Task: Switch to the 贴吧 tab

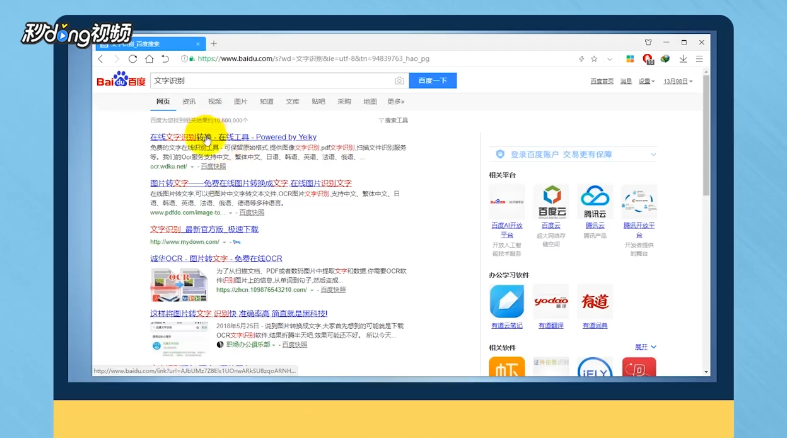Action: (318, 101)
